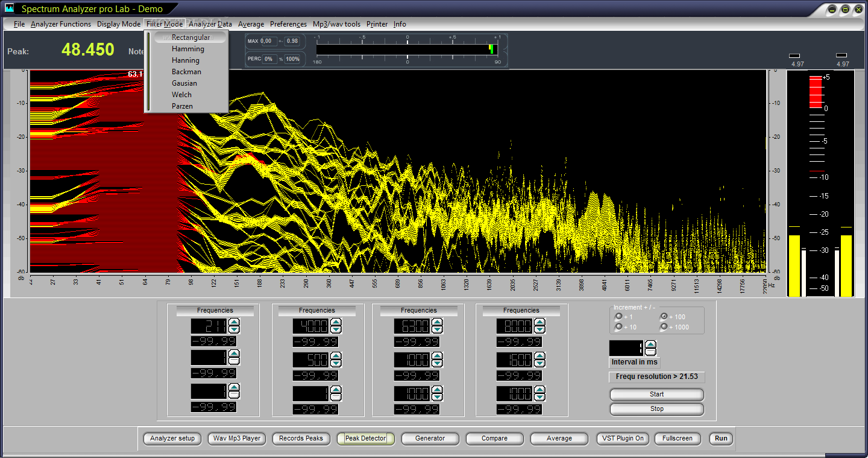Screen dimensions: 868x458
Task: Toggle the VST Plugin On button
Action: coord(623,439)
